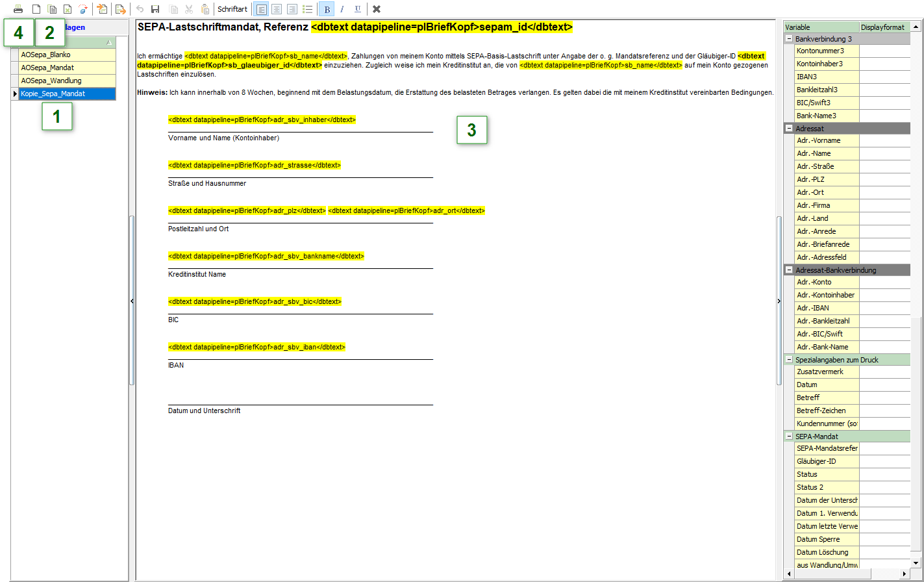Screen dimensions: 924x582
Task: Toggle italic formatting
Action: click(342, 9)
